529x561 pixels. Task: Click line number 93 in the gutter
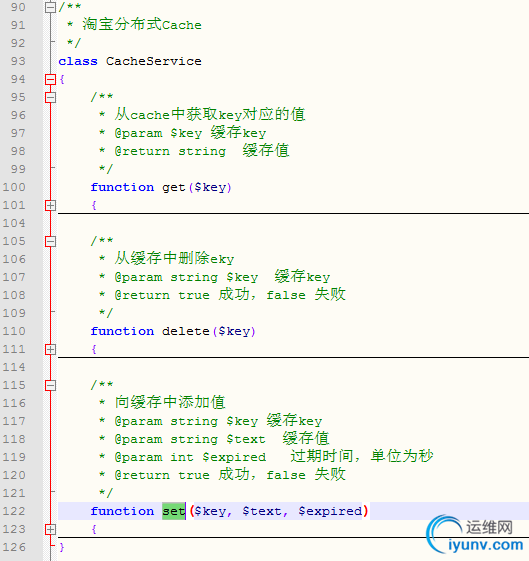pyautogui.click(x=18, y=61)
